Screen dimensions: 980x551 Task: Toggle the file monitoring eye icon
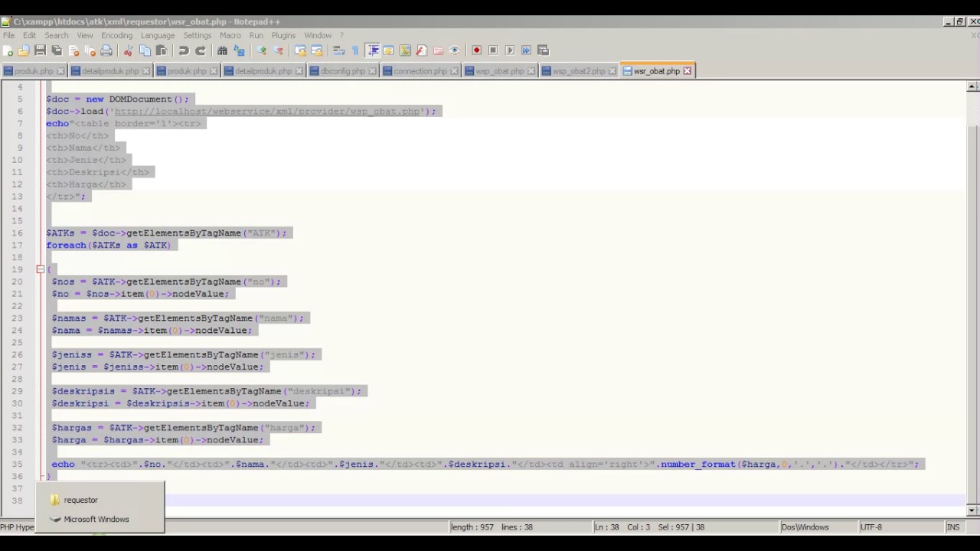[455, 51]
